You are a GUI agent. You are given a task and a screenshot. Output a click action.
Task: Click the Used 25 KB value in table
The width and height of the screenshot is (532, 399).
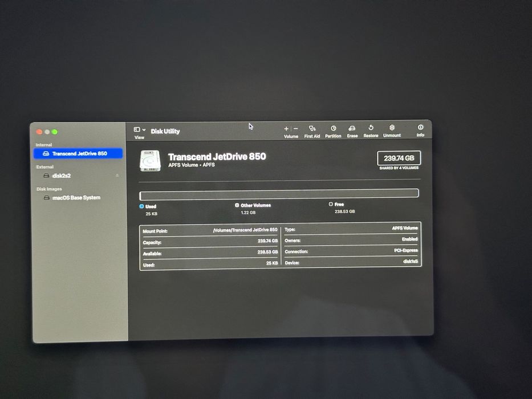[272, 263]
